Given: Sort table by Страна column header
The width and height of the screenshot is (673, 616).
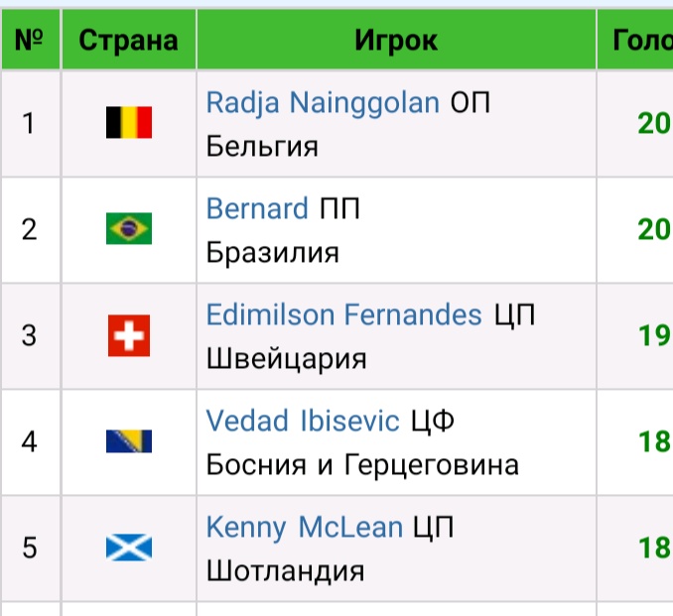Looking at the screenshot, I should tap(128, 40).
